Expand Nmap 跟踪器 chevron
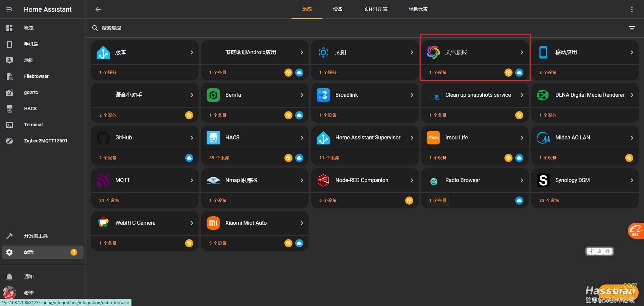The width and height of the screenshot is (644, 306). click(x=302, y=180)
